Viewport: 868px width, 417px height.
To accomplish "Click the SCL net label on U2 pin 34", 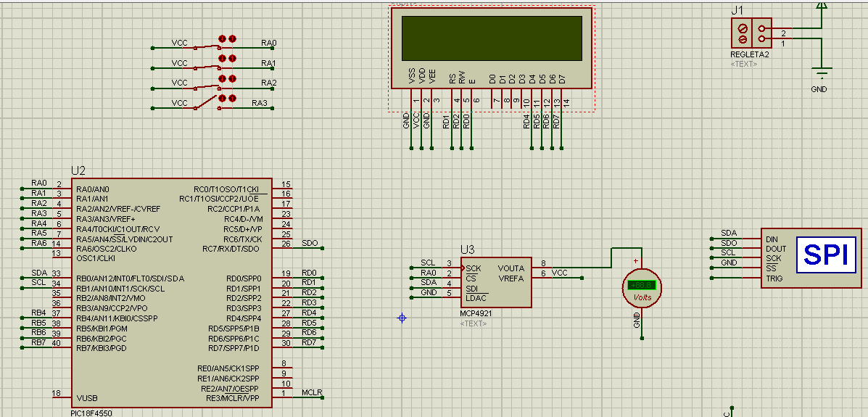I will point(38,282).
